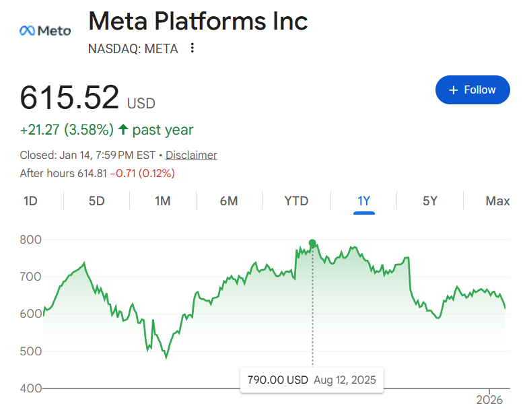This screenshot has height=420, width=525.
Task: Open the three-dot more options menu
Action: [193, 48]
